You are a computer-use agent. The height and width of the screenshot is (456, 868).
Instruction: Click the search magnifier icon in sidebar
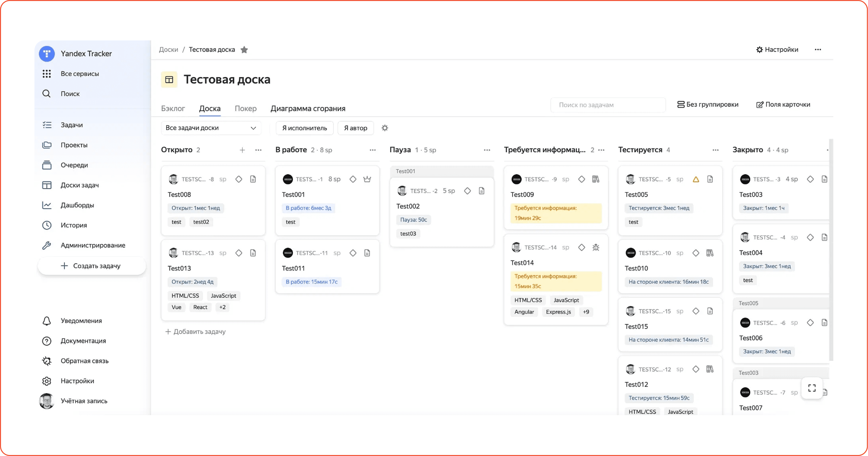(47, 94)
